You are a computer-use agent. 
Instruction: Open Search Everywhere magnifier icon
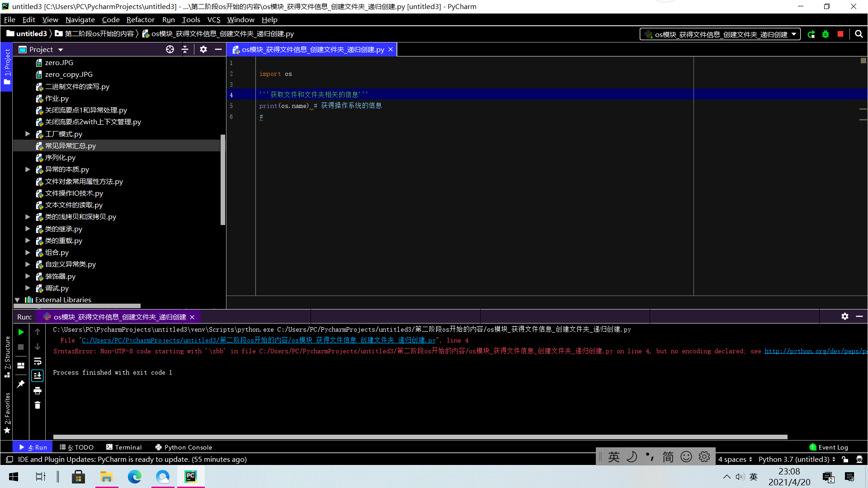click(859, 34)
